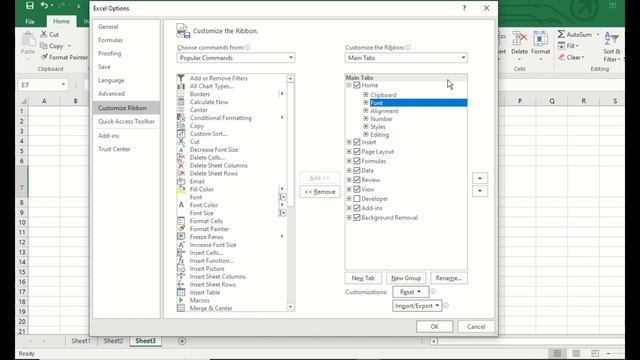Click the Undo arrow in title bar
Screen dimensions: 640x360
(44, 5)
